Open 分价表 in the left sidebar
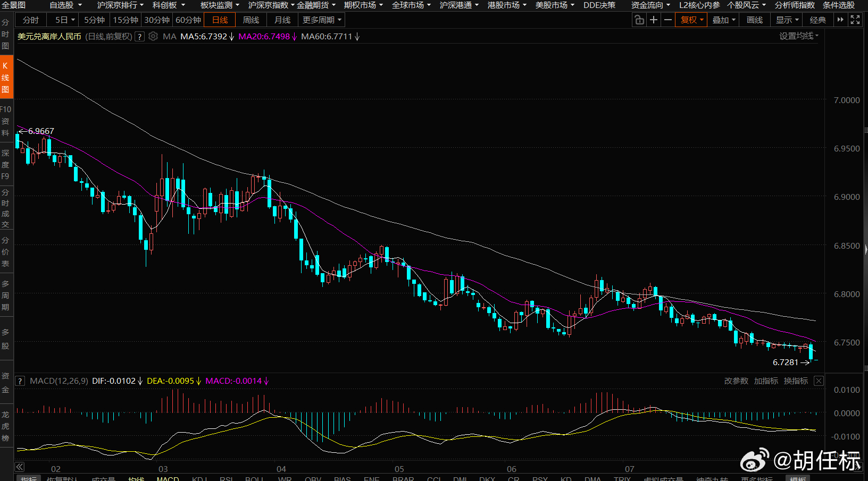868x481 pixels. [x=6, y=252]
